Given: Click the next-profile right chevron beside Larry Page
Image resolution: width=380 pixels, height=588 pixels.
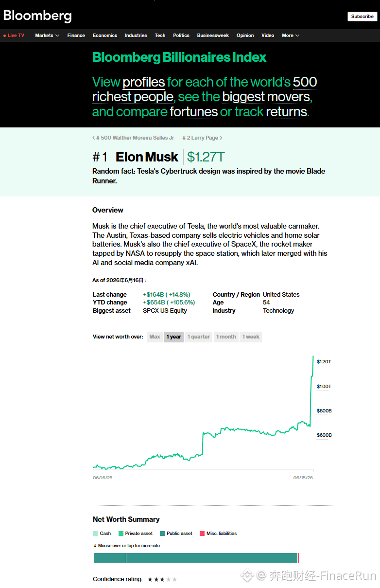Looking at the screenshot, I should (221, 138).
